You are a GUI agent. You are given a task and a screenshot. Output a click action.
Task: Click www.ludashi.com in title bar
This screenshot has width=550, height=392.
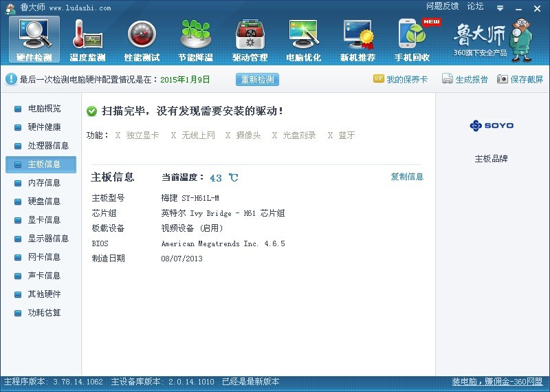tap(80, 8)
